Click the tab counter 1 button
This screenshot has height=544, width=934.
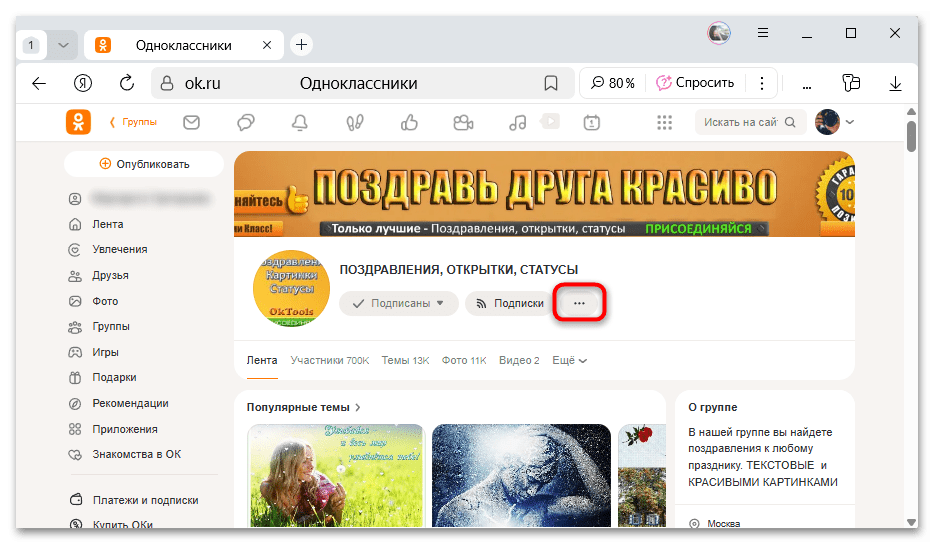click(x=31, y=45)
